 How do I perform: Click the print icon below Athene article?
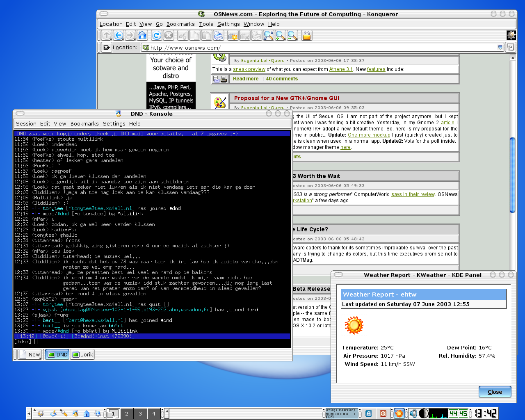(x=224, y=79)
